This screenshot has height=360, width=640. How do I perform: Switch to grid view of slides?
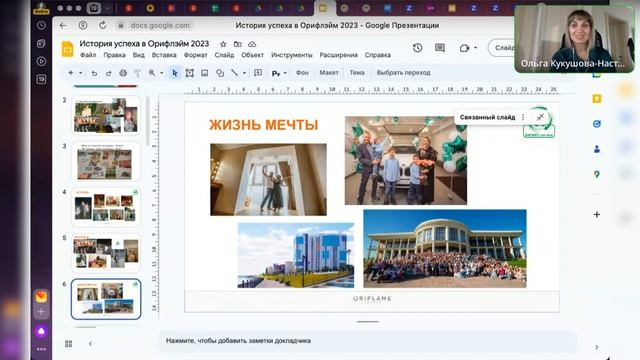69,344
